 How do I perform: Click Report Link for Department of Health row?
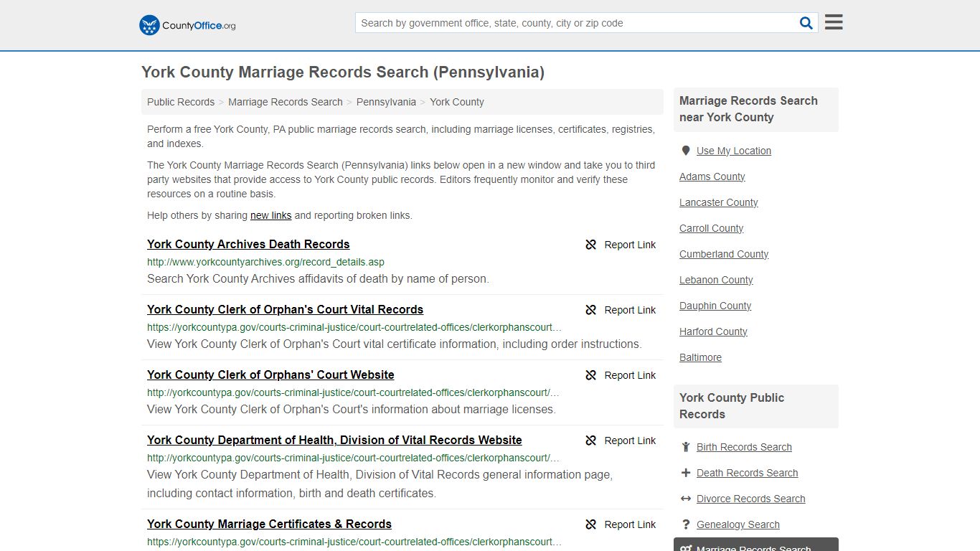(x=630, y=441)
